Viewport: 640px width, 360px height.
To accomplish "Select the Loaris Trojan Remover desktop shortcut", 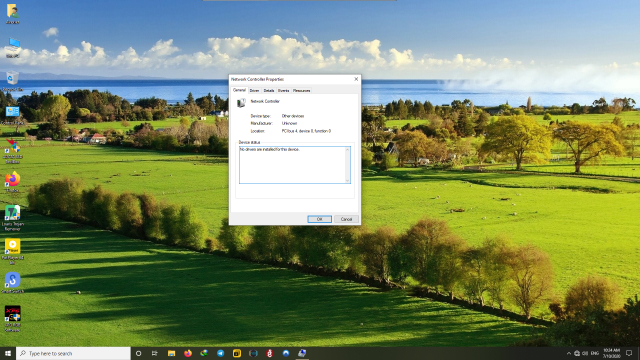I will (13, 218).
